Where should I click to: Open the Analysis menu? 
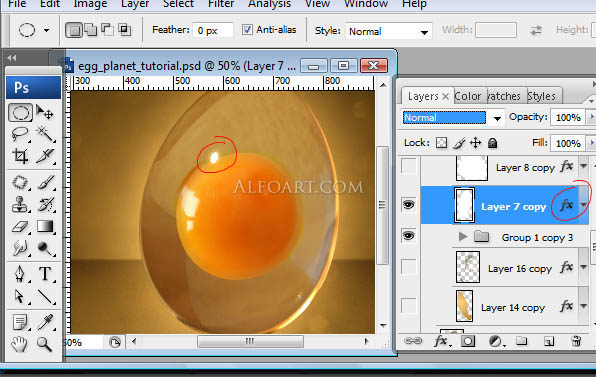click(x=269, y=4)
